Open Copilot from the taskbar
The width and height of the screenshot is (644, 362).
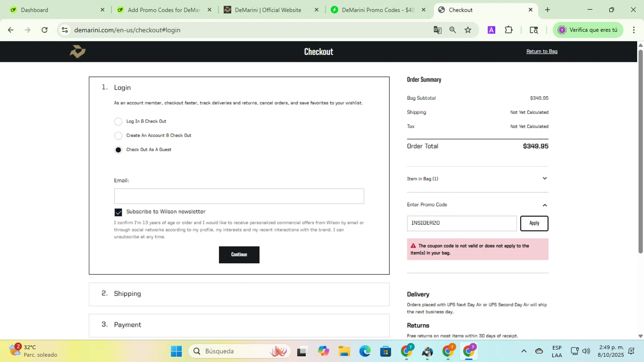tap(323, 351)
